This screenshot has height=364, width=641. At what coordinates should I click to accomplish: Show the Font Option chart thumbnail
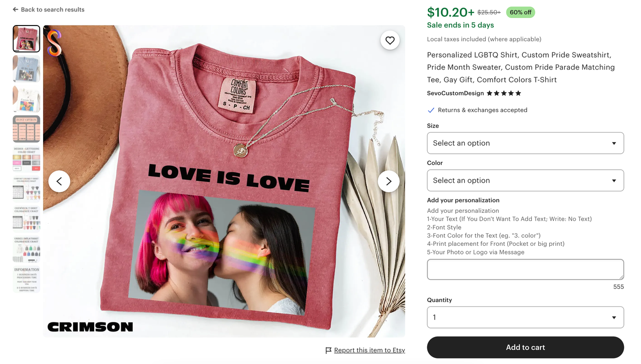coord(27,129)
